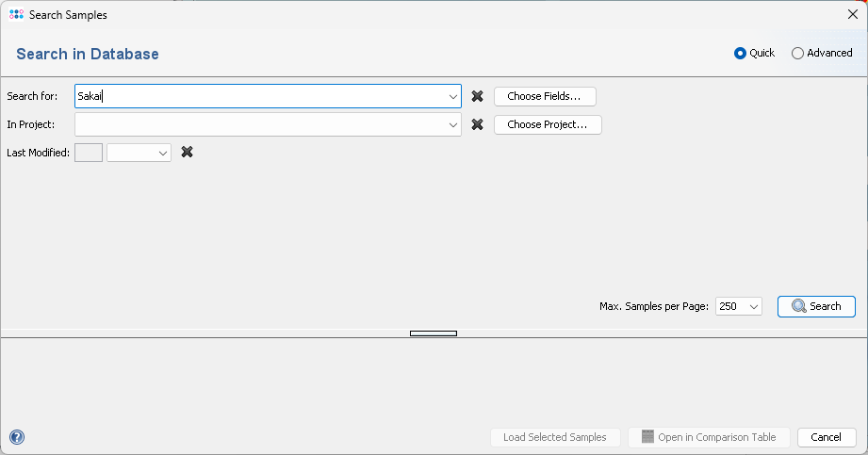The height and width of the screenshot is (455, 868).
Task: Open Max. Samples per Page dropdown
Action: click(752, 307)
